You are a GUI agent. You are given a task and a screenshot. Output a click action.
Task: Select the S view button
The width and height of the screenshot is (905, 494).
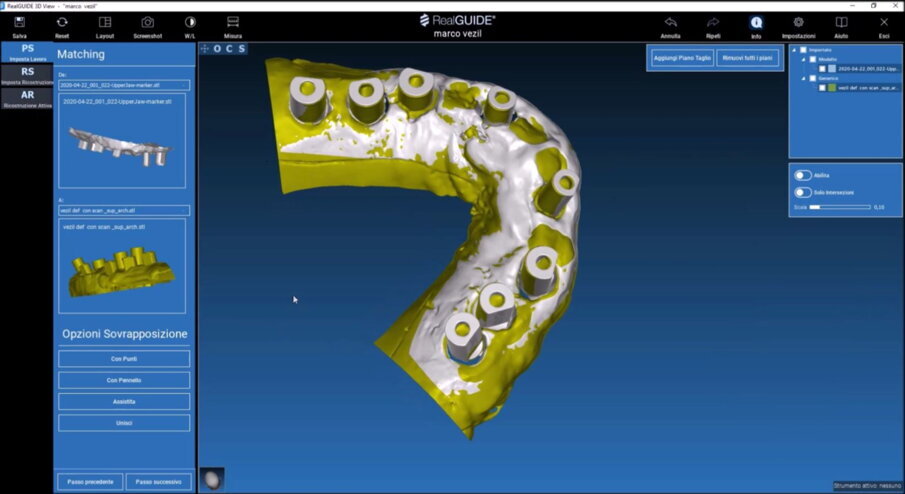242,49
